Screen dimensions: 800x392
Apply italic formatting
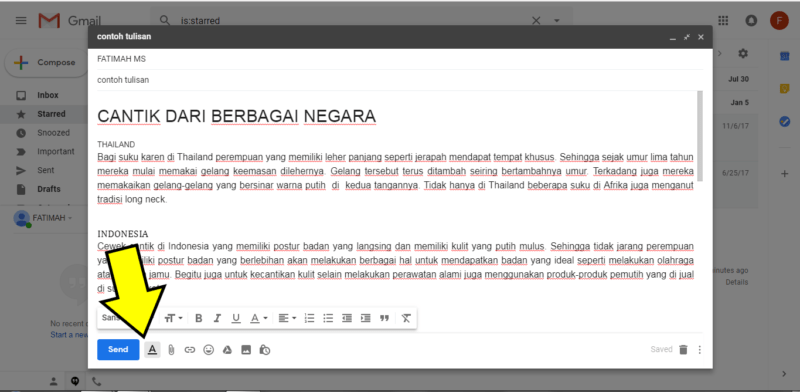coord(217,318)
